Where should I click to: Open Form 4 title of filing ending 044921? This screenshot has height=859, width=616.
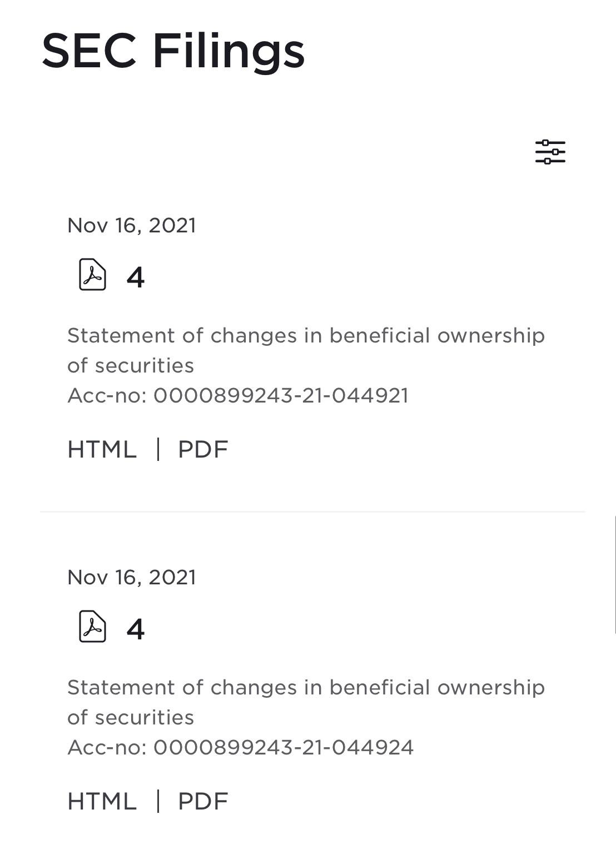pos(135,277)
